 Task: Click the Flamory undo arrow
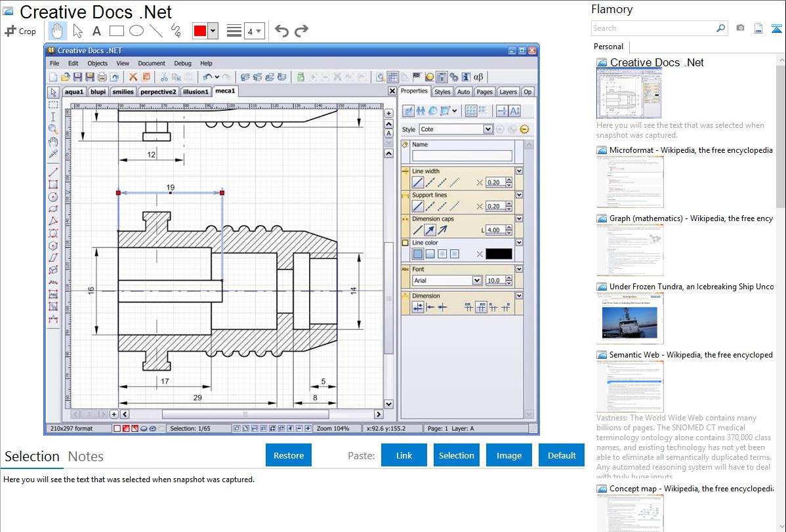pyautogui.click(x=281, y=31)
